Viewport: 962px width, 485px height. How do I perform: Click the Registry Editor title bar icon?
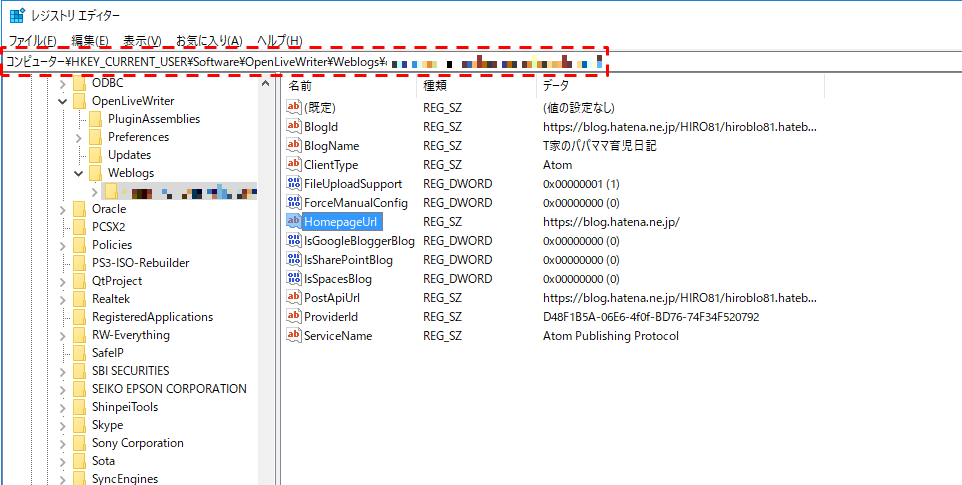(17, 15)
